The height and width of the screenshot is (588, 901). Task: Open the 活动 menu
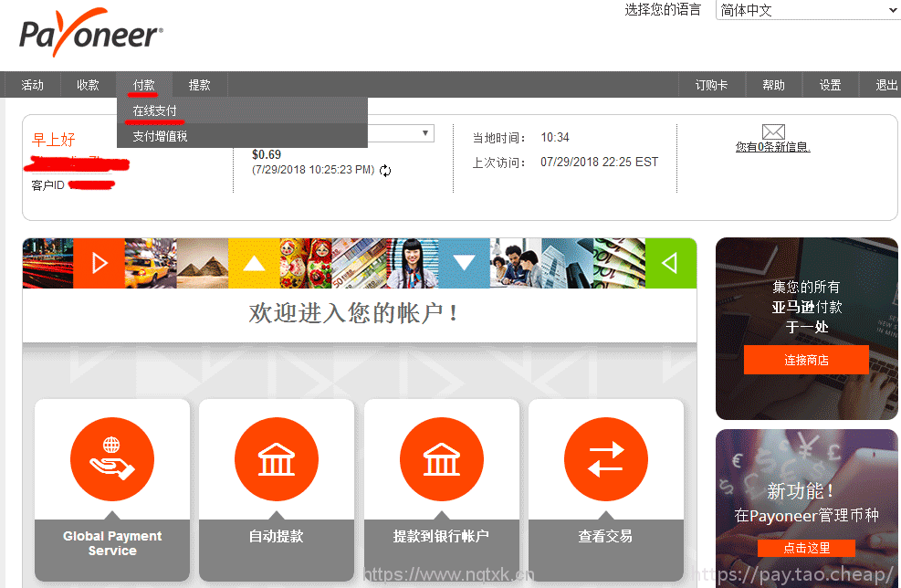tap(32, 85)
